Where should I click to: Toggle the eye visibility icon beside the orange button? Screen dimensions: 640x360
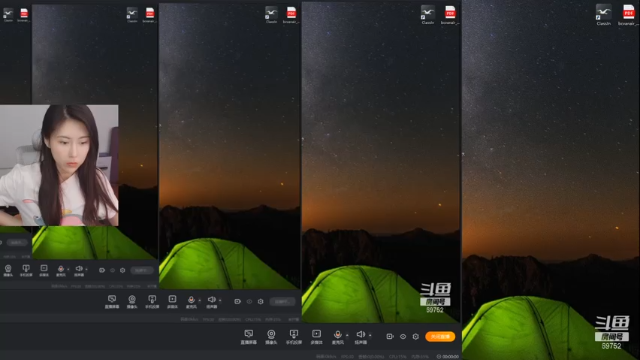pyautogui.click(x=403, y=337)
